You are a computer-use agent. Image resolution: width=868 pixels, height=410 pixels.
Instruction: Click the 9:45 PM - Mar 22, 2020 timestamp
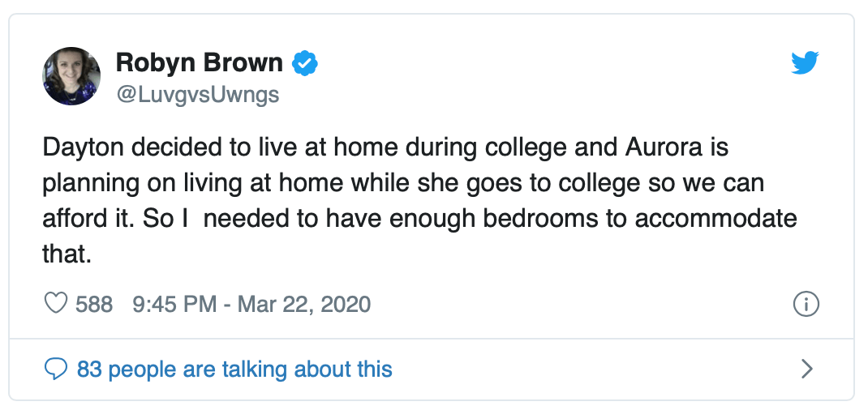251,304
